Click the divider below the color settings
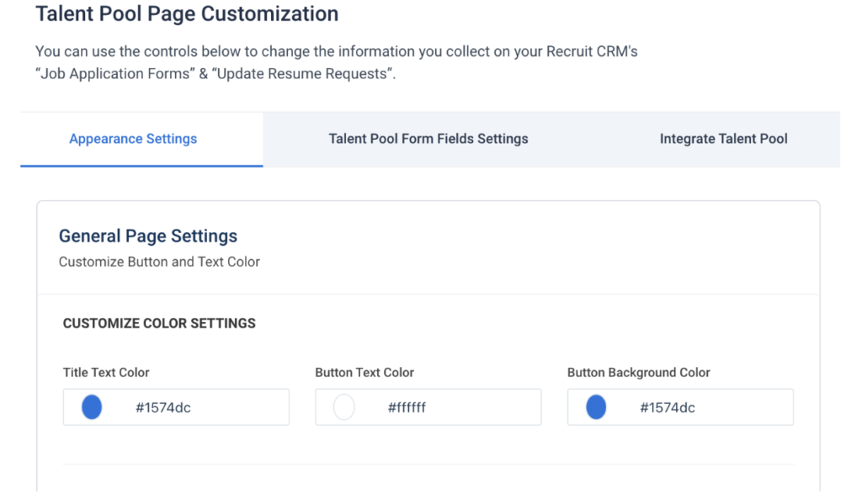Screen dimensions: 862x504 tap(428, 460)
